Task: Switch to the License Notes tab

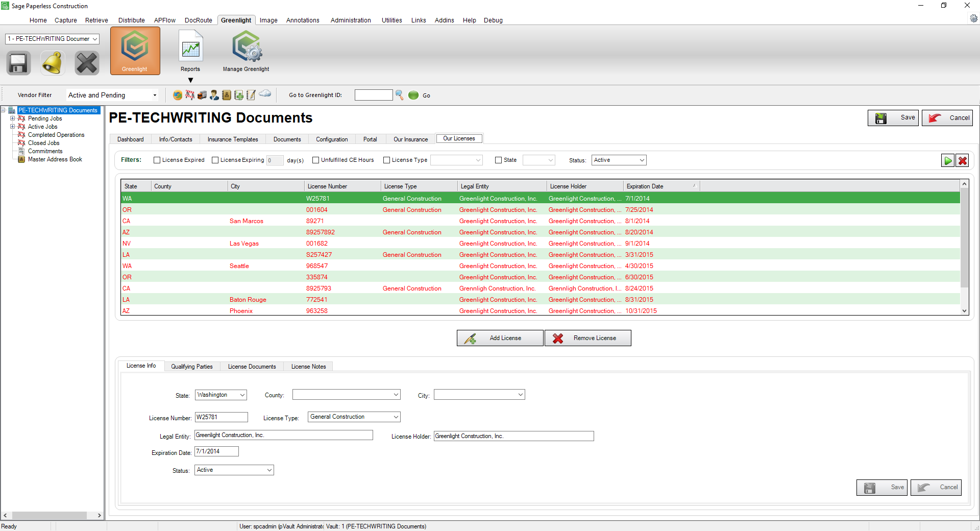Action: tap(308, 367)
